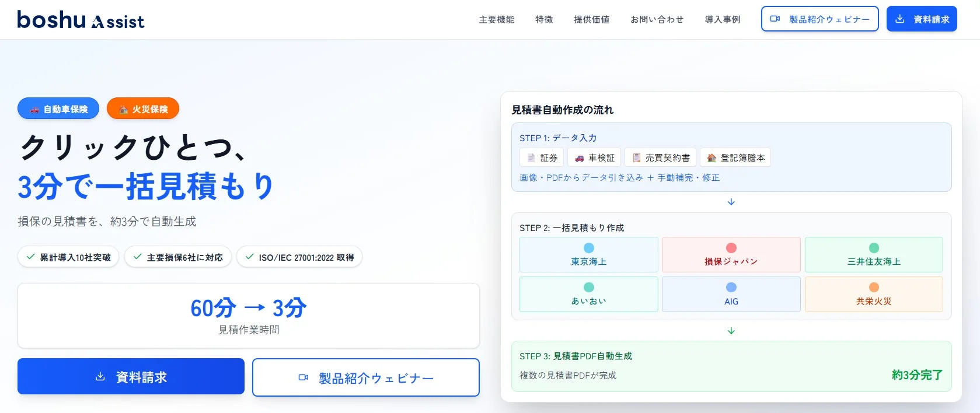Click the green down arrow above STEP 3
The image size is (980, 413).
pos(731,331)
